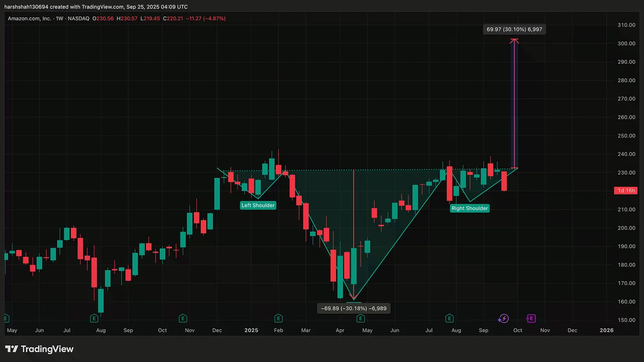Click the purple lightning bolt event icon
Image resolution: width=644 pixels, height=362 pixels.
click(x=503, y=318)
